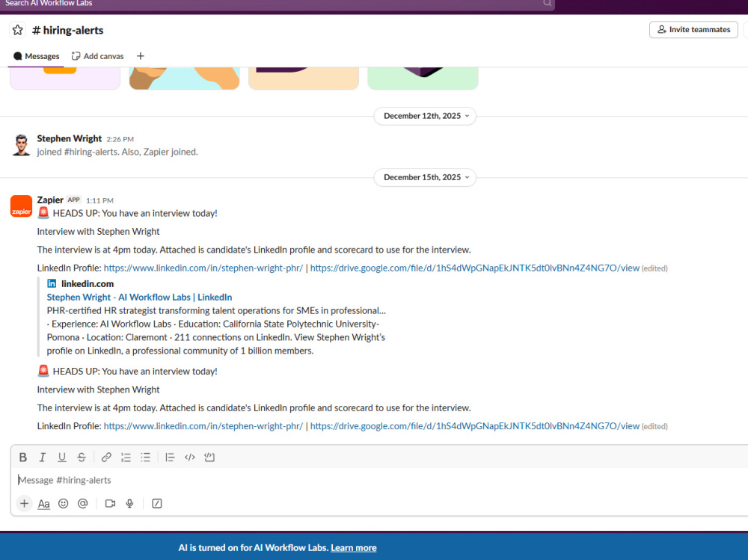Open second LinkedIn profile URL link
This screenshot has width=748, height=560.
pos(203,426)
